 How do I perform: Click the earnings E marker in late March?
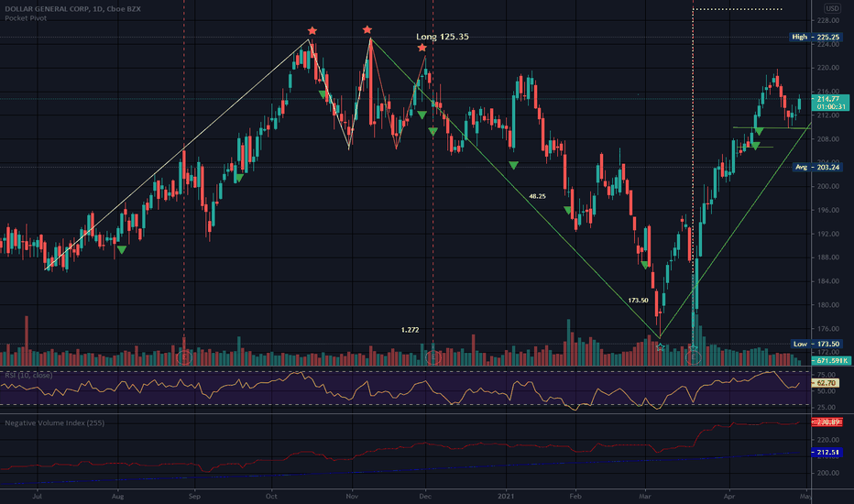coord(693,357)
